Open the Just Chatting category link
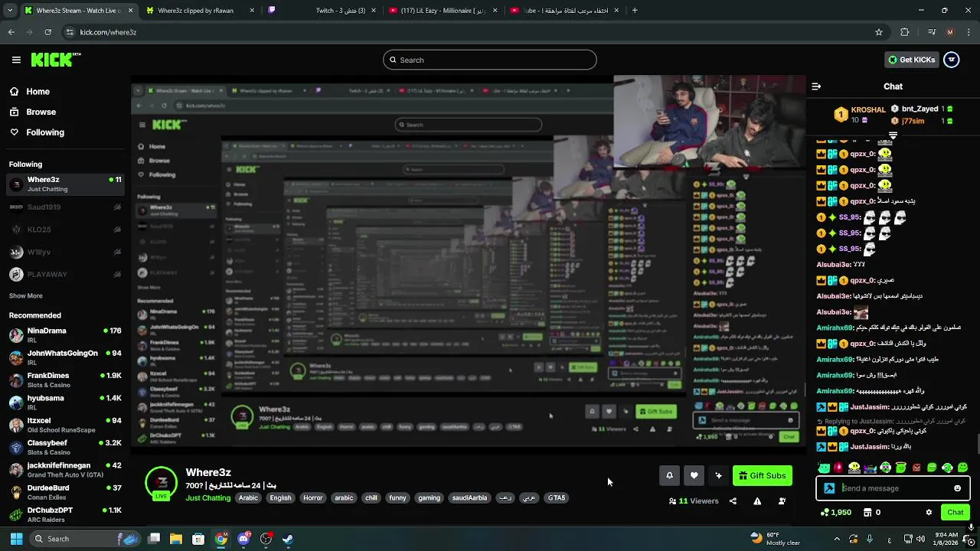980x551 pixels. click(207, 498)
